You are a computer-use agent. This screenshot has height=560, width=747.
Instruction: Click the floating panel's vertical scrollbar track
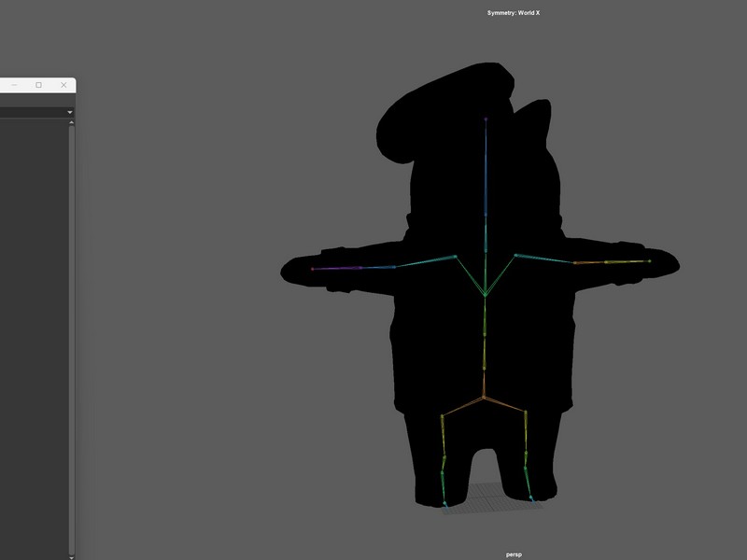click(x=72, y=340)
